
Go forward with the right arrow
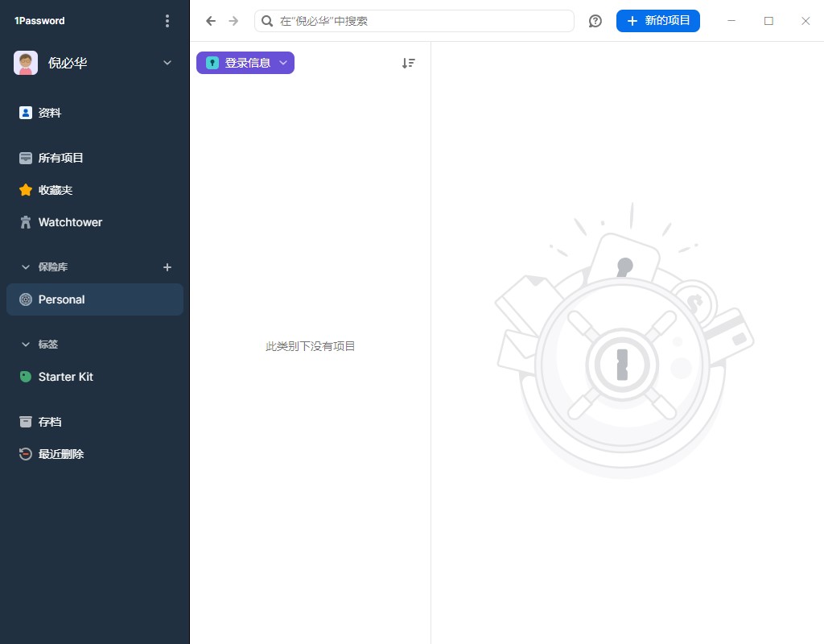(233, 21)
